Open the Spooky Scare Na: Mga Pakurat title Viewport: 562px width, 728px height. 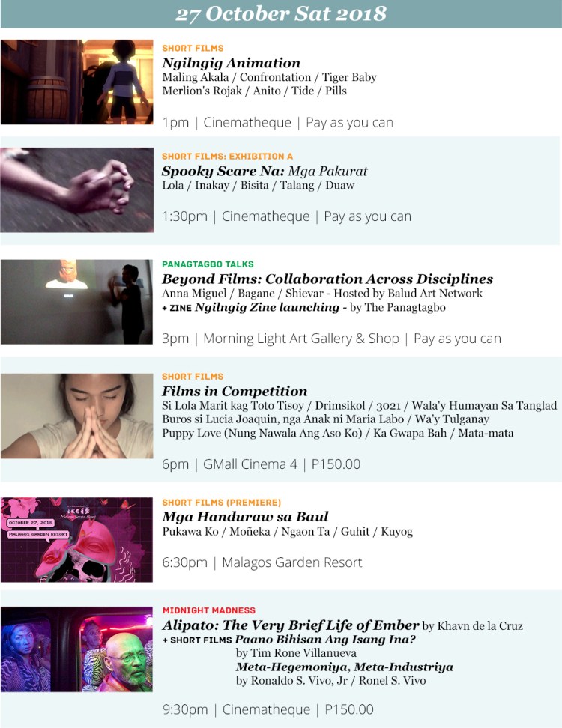(x=265, y=171)
